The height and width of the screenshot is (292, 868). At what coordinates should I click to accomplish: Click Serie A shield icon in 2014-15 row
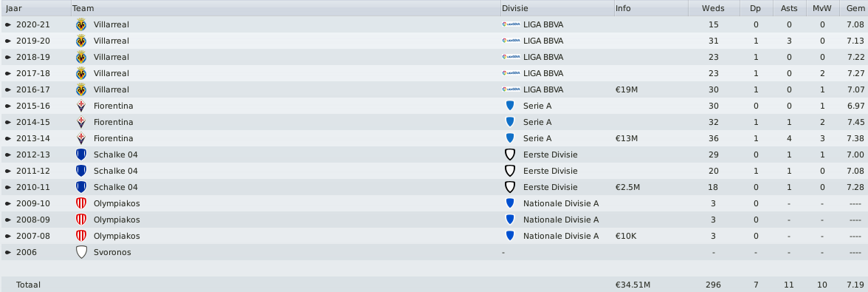[510, 122]
